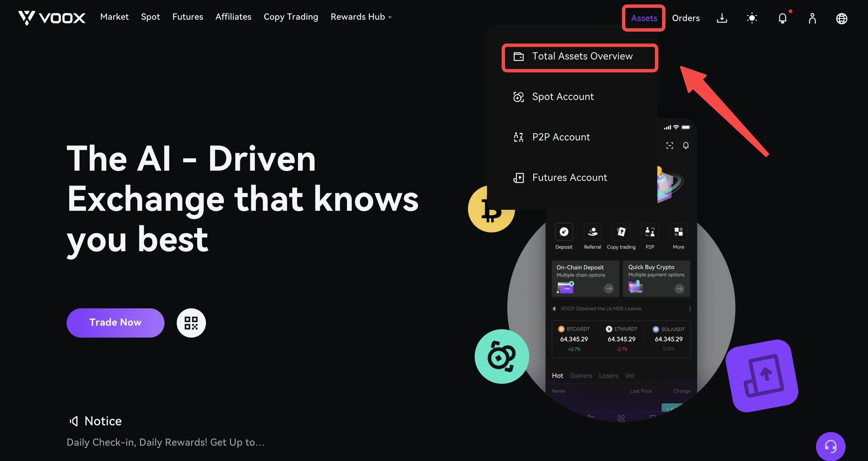Open the language globe icon
This screenshot has width=868, height=461.
click(x=841, y=18)
